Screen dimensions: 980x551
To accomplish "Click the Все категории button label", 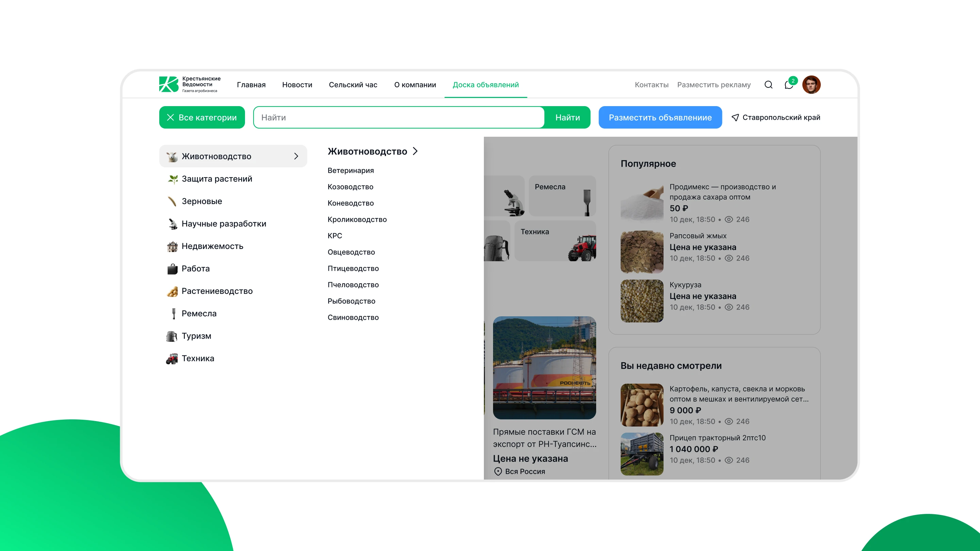I will point(208,117).
